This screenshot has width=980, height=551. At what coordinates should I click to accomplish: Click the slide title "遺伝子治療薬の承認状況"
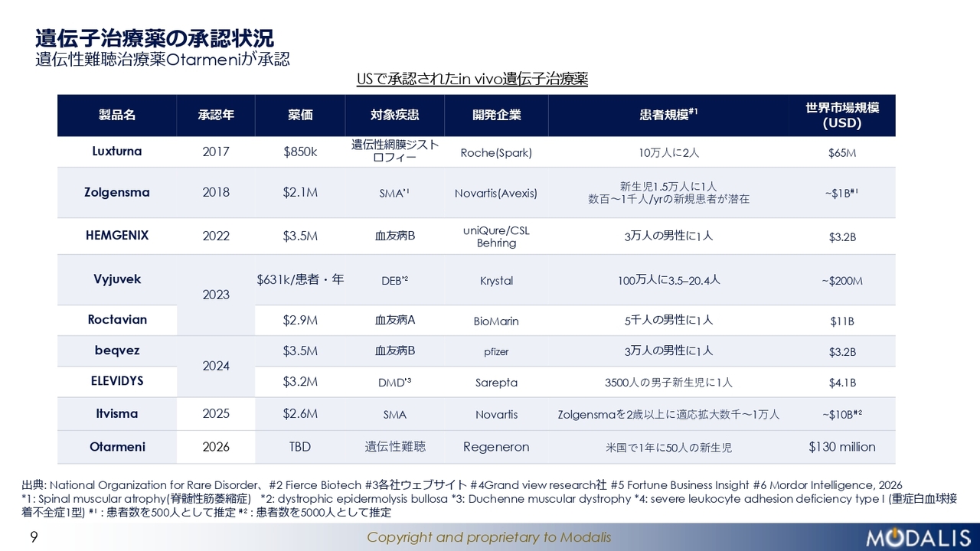(x=155, y=37)
